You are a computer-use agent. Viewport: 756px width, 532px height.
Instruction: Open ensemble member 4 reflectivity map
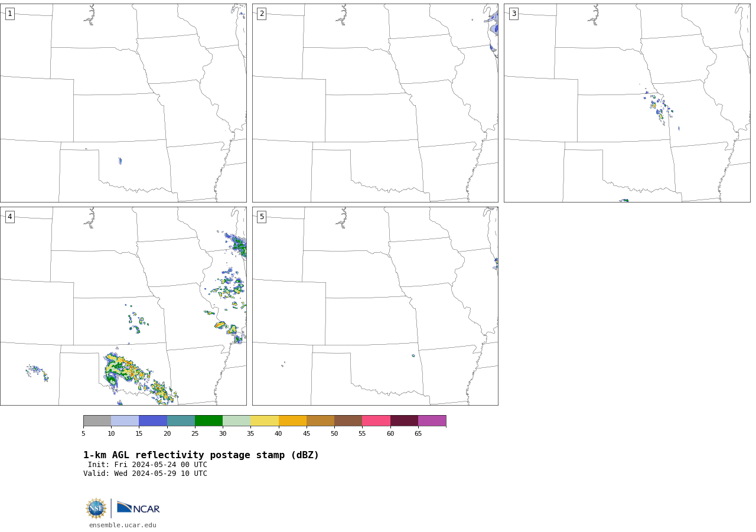(x=123, y=306)
